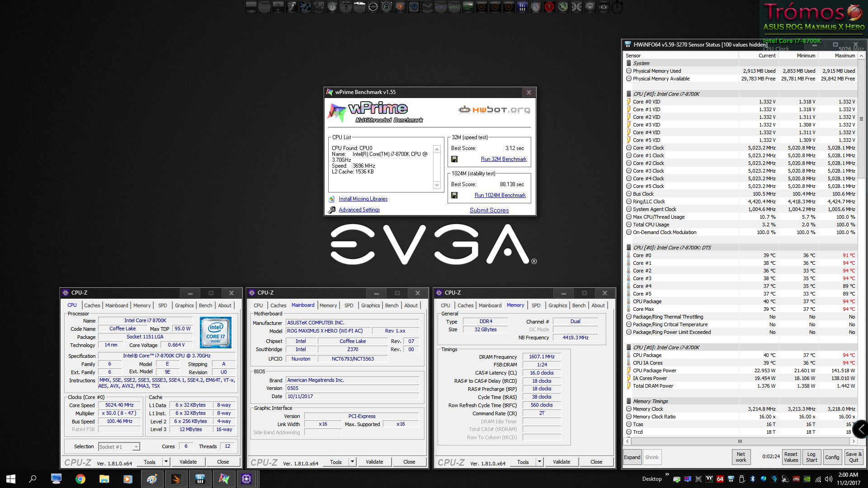
Task: Open the Windows Start menu
Action: pyautogui.click(x=11, y=479)
